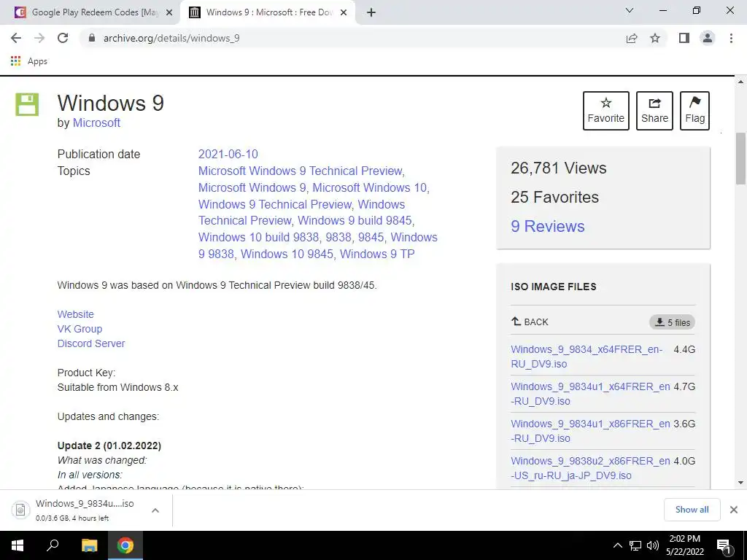Click the Share button on archive page

pyautogui.click(x=654, y=111)
